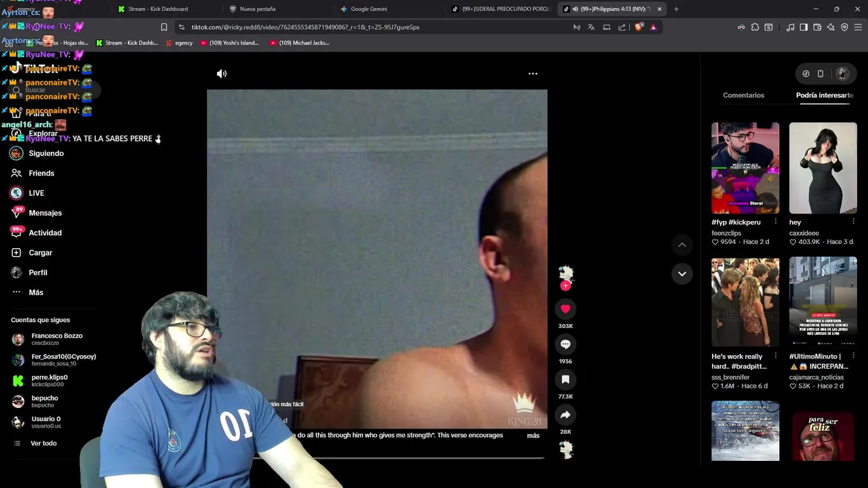
Task: Switch to the Google Gemini browser tab
Action: pyautogui.click(x=369, y=9)
